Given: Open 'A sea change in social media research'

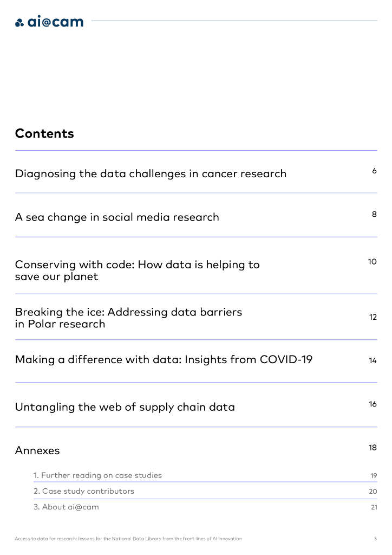Looking at the screenshot, I should click(x=117, y=217).
